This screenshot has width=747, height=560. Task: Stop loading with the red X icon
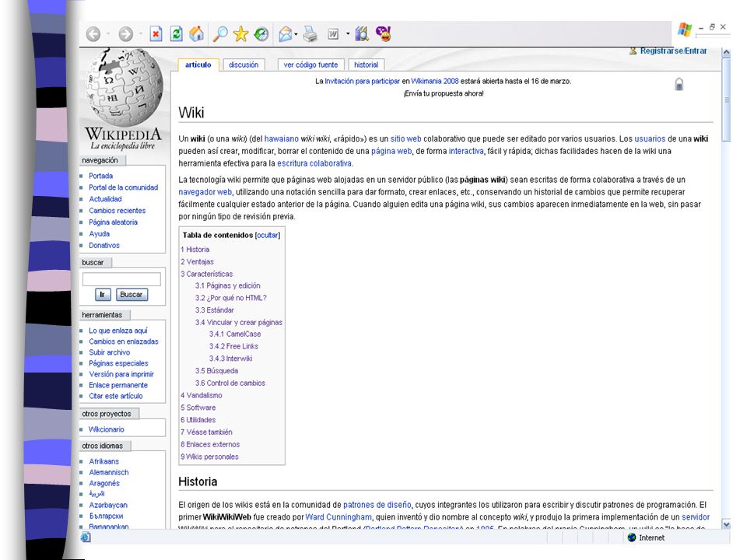156,33
